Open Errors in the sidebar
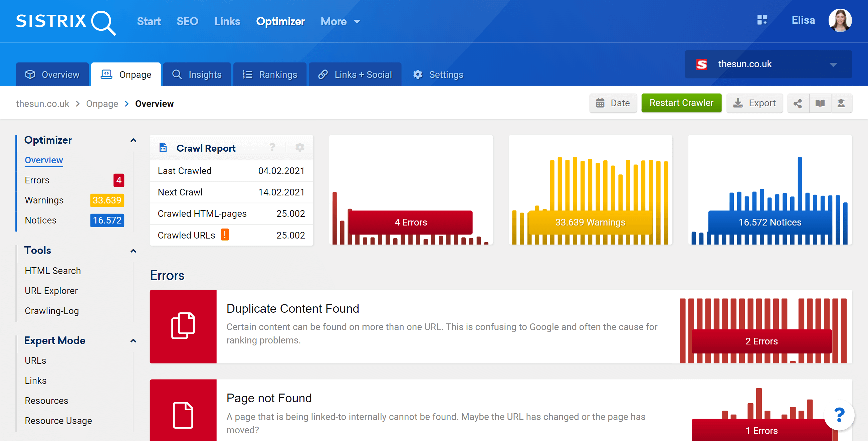Image resolution: width=868 pixels, height=441 pixels. click(37, 180)
